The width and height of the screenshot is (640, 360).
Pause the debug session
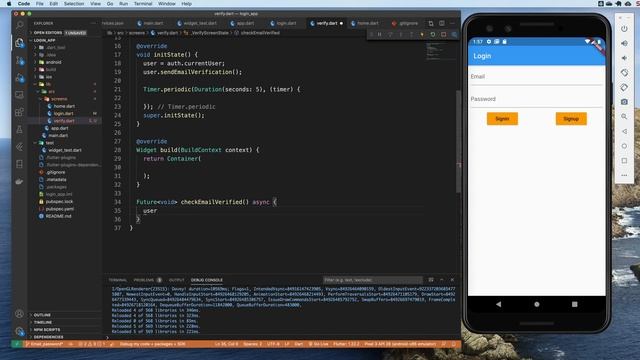pyautogui.click(x=380, y=35)
